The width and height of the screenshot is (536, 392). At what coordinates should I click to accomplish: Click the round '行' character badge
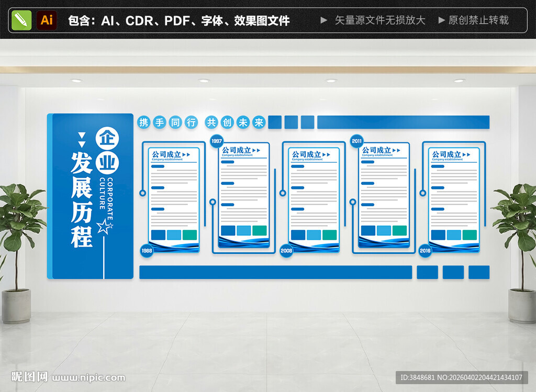tap(192, 122)
